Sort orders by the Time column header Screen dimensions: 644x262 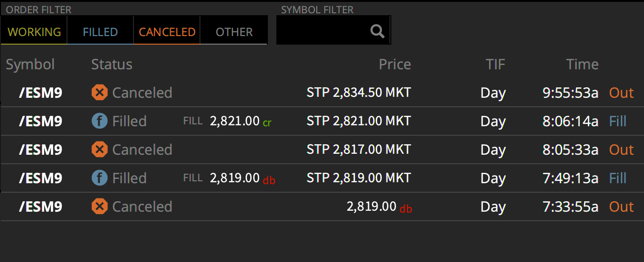582,65
